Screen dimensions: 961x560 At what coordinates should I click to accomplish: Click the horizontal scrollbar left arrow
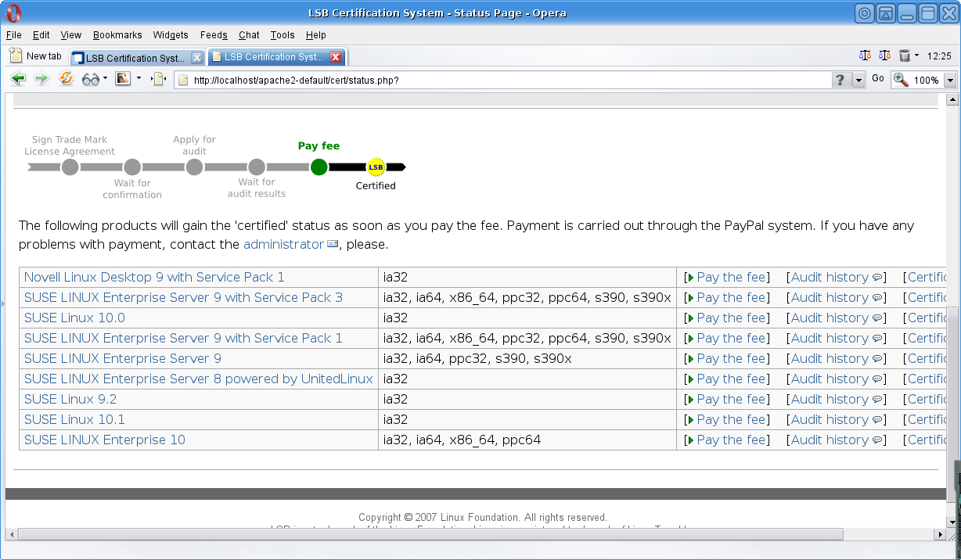[11, 534]
